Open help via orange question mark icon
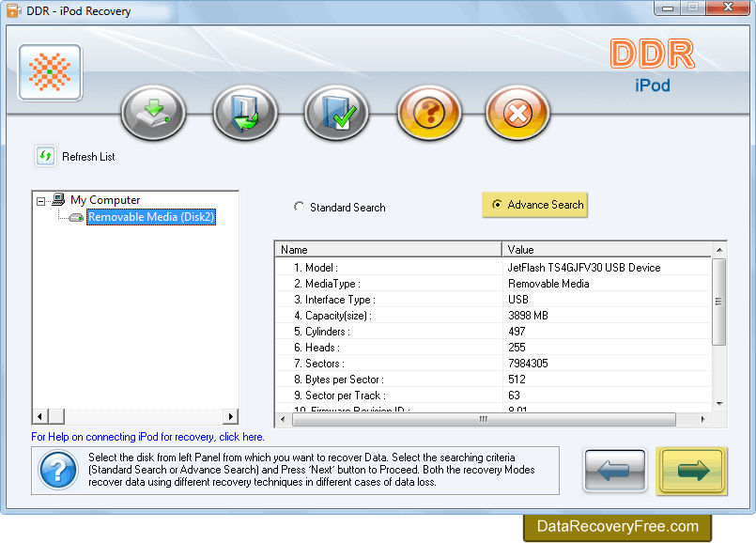This screenshot has height=543, width=756. (x=428, y=113)
